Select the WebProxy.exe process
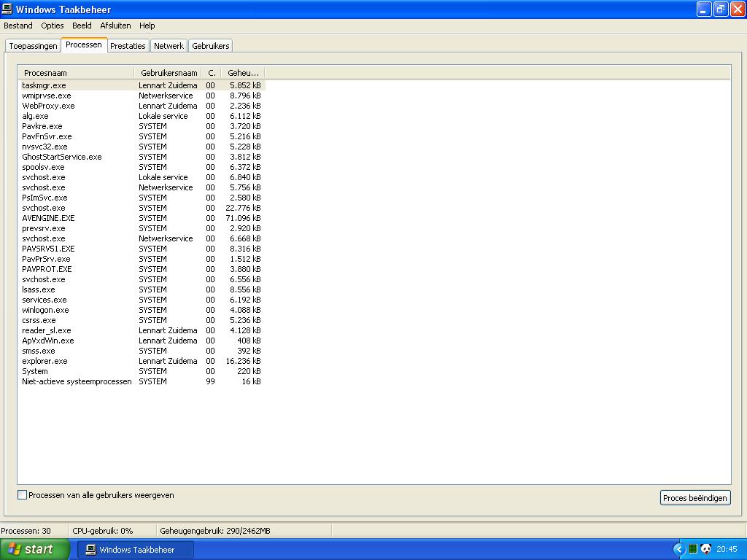 pyautogui.click(x=142, y=106)
